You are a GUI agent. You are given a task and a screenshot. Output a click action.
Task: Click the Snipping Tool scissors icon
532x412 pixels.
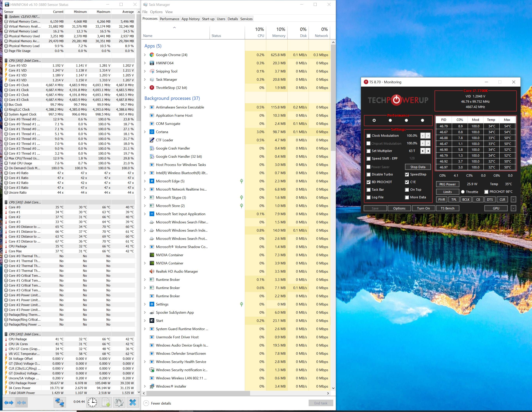tap(152, 71)
